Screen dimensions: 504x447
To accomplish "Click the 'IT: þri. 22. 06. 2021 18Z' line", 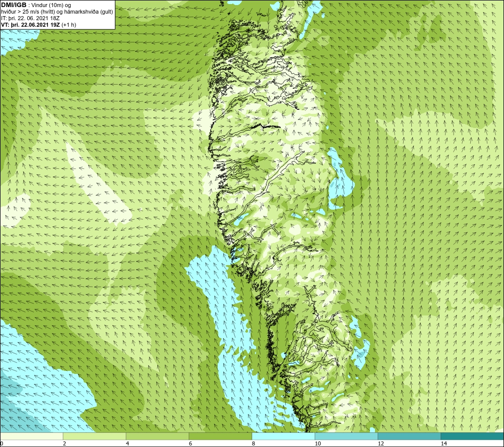I will [x=30, y=18].
